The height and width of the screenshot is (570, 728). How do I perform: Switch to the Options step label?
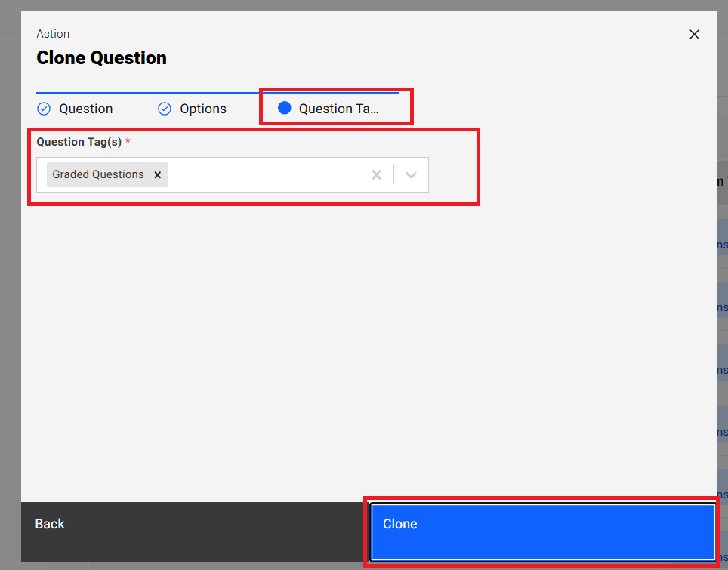(x=202, y=109)
